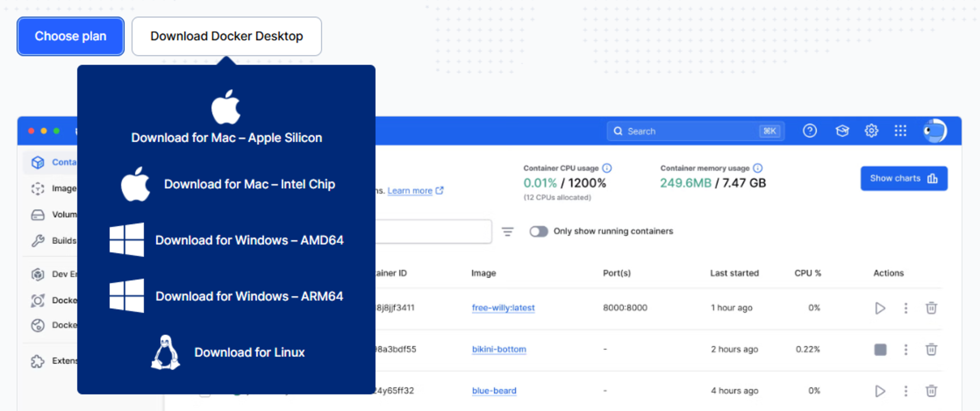Image resolution: width=980 pixels, height=411 pixels.
Task: Open the Builds wrench icon
Action: (38, 241)
